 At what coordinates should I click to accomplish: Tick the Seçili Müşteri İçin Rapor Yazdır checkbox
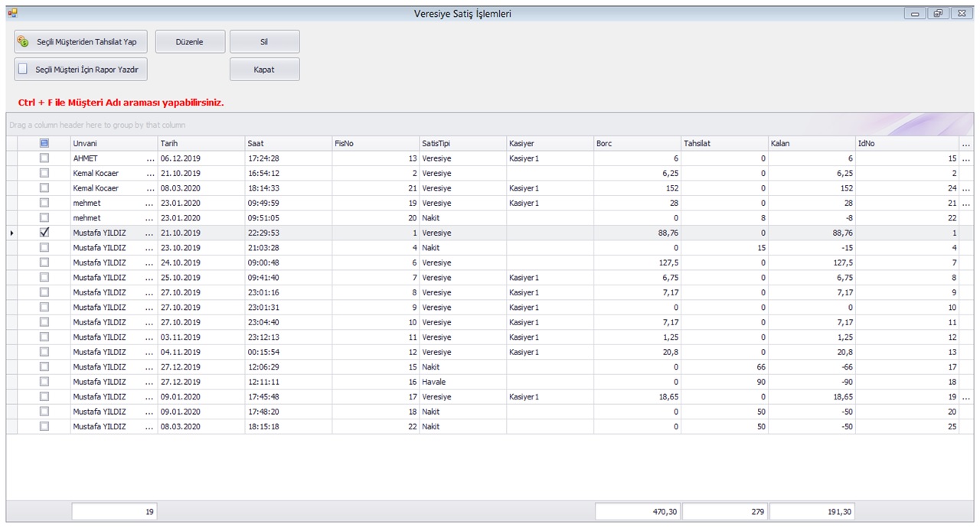(x=23, y=69)
